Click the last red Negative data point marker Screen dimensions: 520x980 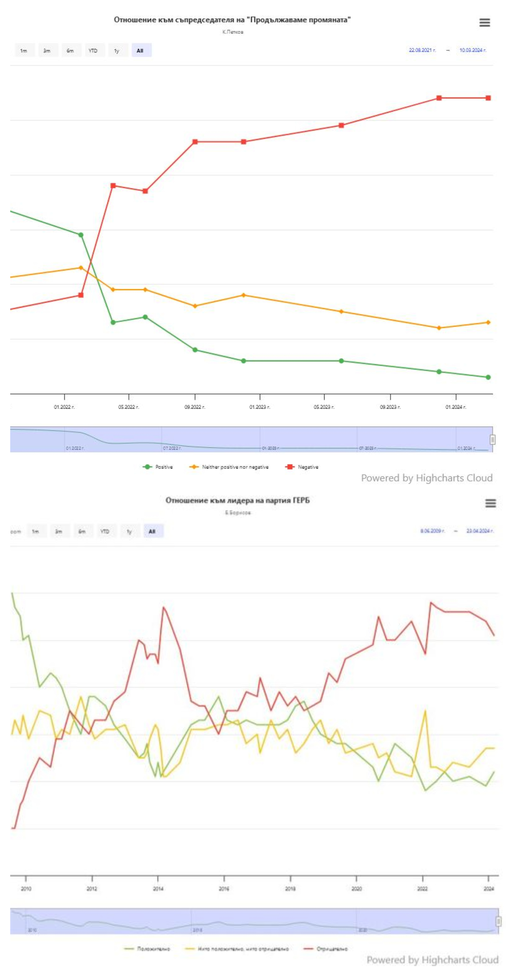tap(488, 98)
